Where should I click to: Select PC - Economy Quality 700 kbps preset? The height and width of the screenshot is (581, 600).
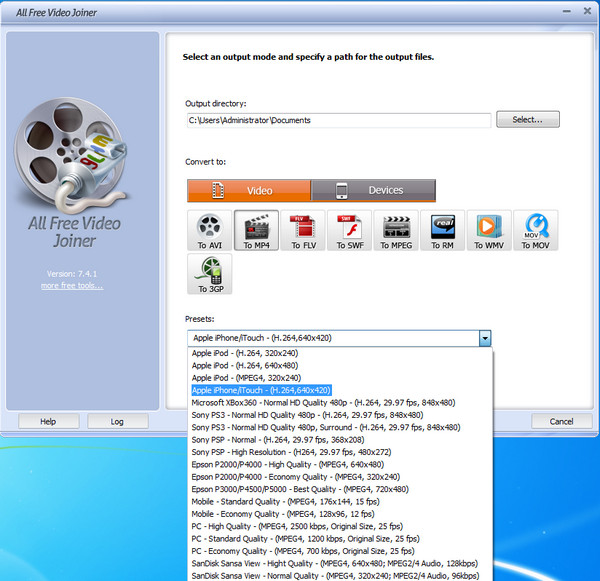(x=340, y=551)
